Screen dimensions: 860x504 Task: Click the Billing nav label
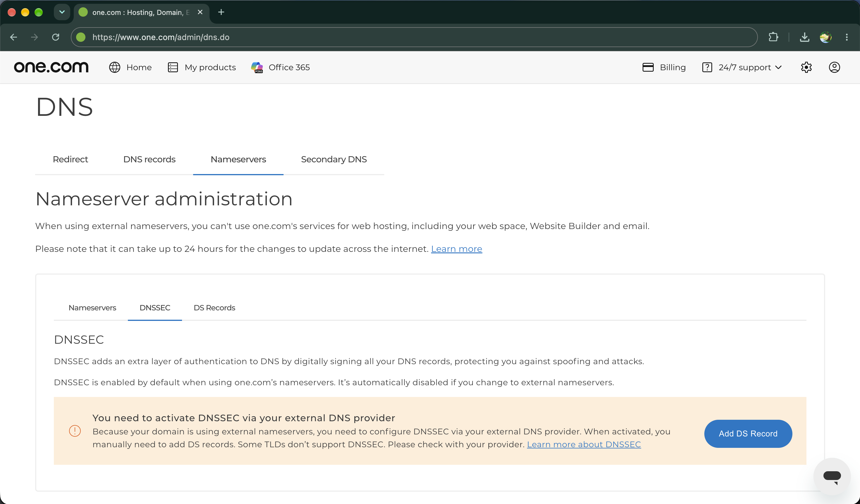pyautogui.click(x=673, y=67)
